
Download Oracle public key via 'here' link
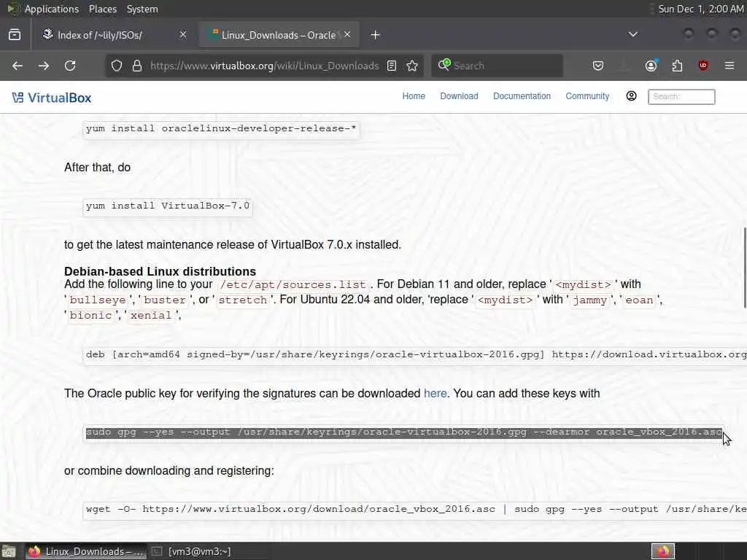pos(435,393)
